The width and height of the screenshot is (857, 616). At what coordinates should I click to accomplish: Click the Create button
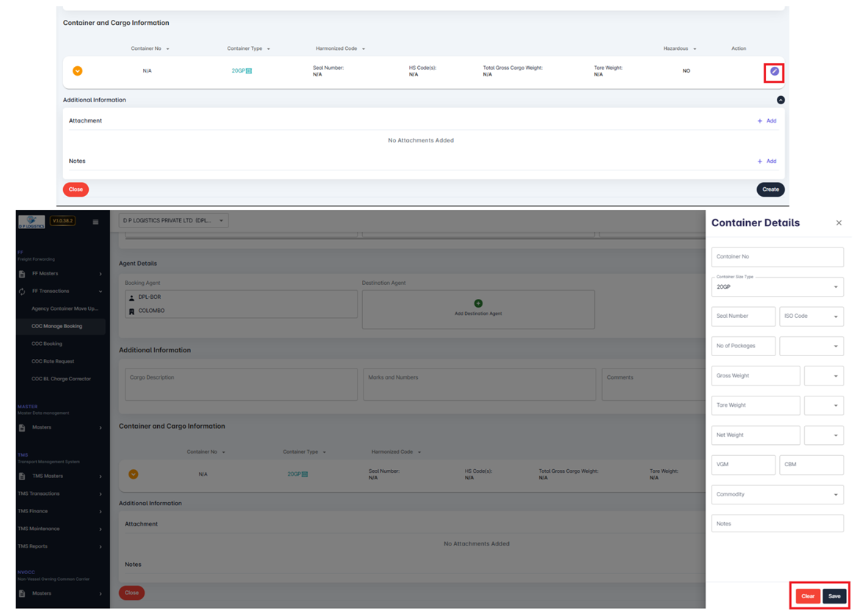click(770, 189)
